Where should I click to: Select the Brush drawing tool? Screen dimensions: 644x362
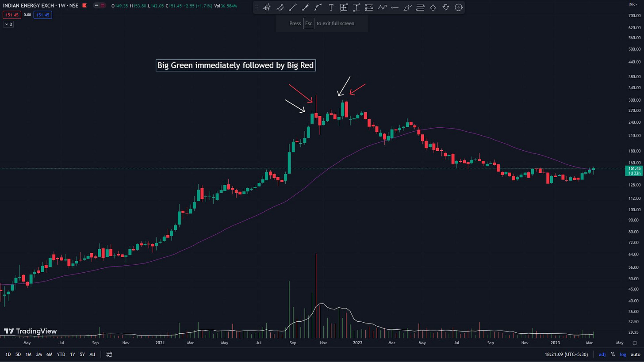[408, 8]
